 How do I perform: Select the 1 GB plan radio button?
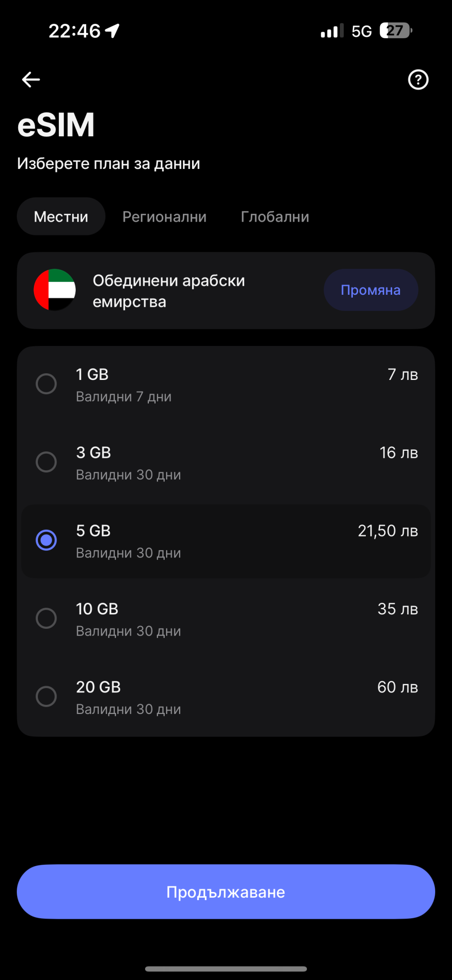click(x=46, y=384)
